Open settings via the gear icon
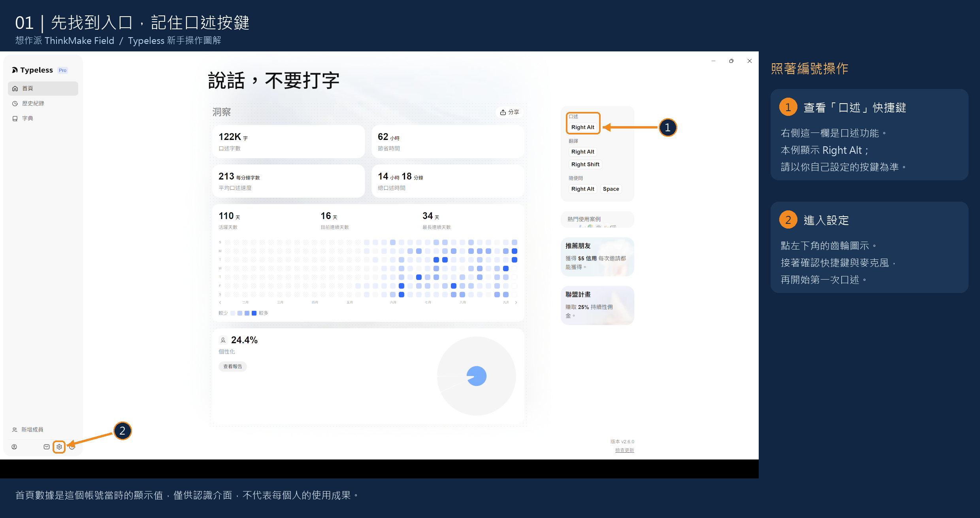Viewport: 980px width, 518px height. click(59, 447)
